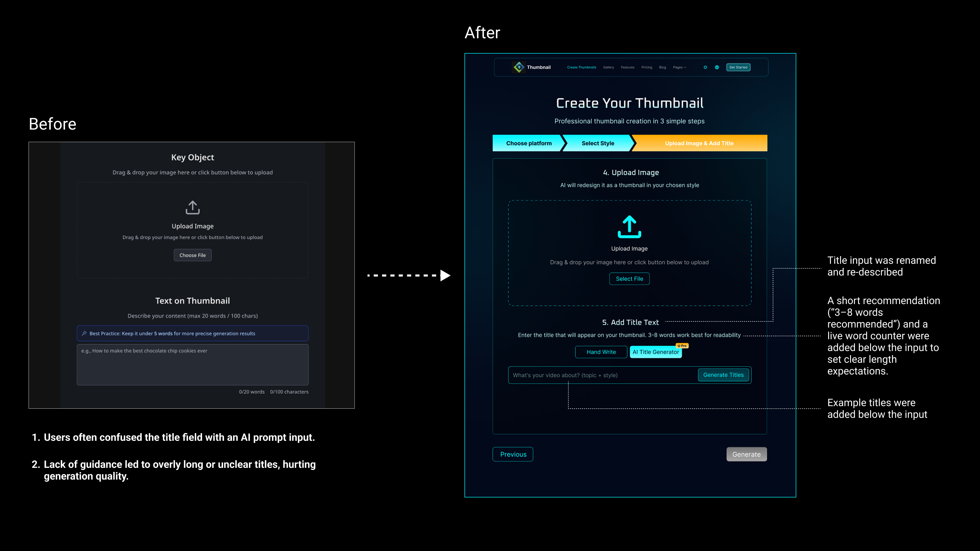980x551 pixels.
Task: Click the cyan upload arrow icon
Action: pyautogui.click(x=629, y=227)
